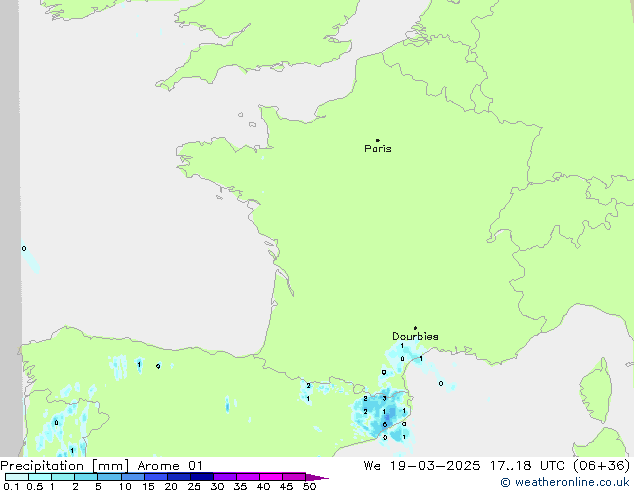Click the Dourbies city label
Image resolution: width=634 pixels, height=490 pixels.
pos(415,336)
